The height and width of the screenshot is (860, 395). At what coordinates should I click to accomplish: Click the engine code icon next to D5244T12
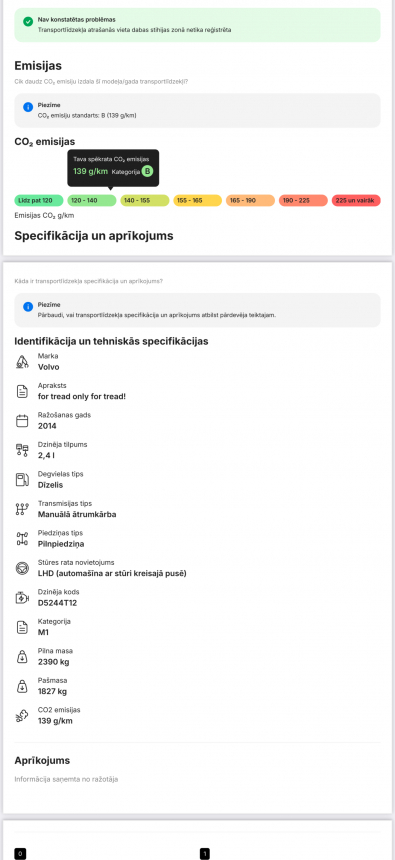click(22, 598)
